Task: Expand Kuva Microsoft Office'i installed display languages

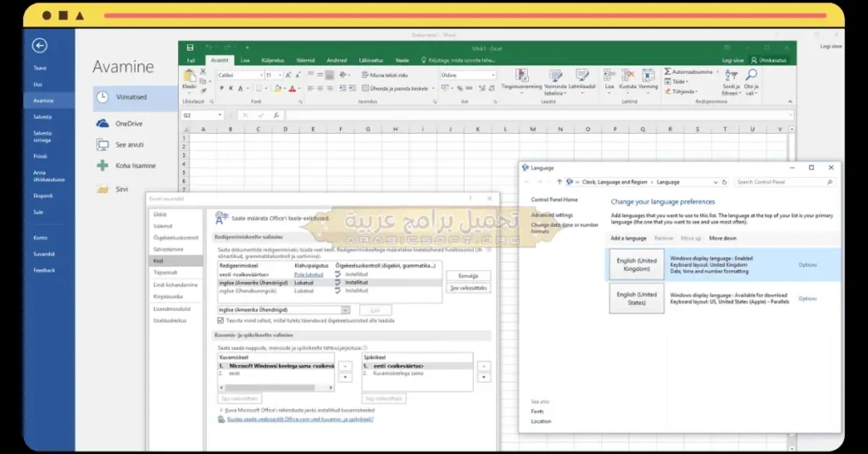Action: click(221, 410)
